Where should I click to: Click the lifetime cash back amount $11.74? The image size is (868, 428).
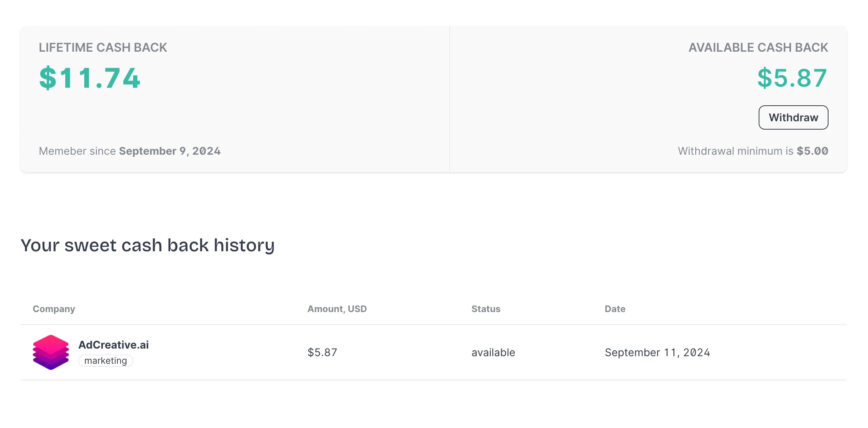point(90,78)
